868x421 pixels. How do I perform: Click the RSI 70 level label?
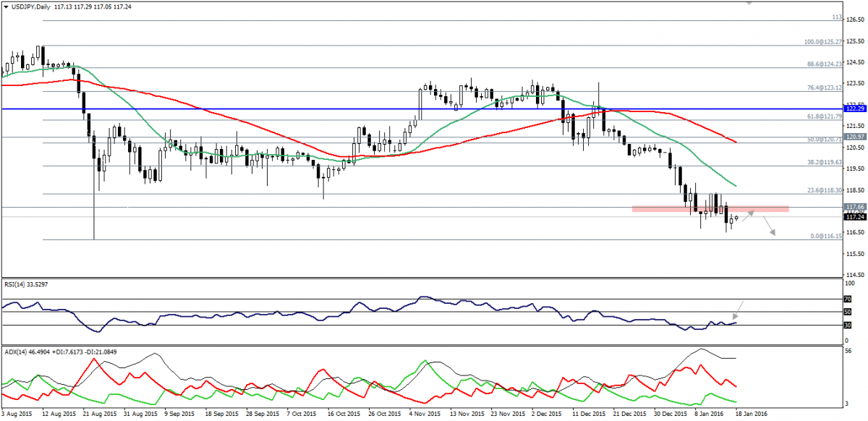[847, 298]
